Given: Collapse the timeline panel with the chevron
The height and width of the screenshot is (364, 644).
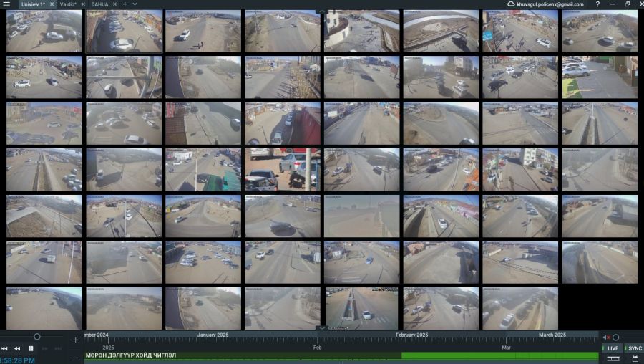Looking at the screenshot, I should pos(322,328).
